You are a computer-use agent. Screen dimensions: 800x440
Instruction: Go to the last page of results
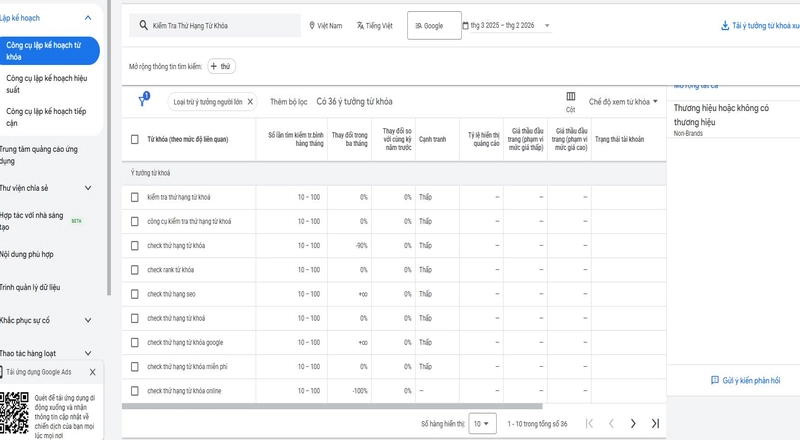(655, 424)
